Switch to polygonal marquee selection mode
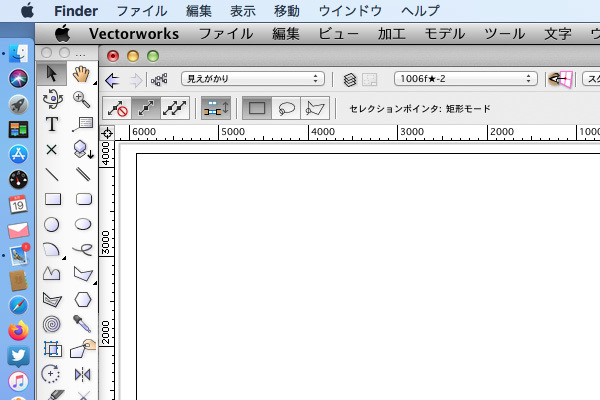600x400 pixels. [315, 108]
